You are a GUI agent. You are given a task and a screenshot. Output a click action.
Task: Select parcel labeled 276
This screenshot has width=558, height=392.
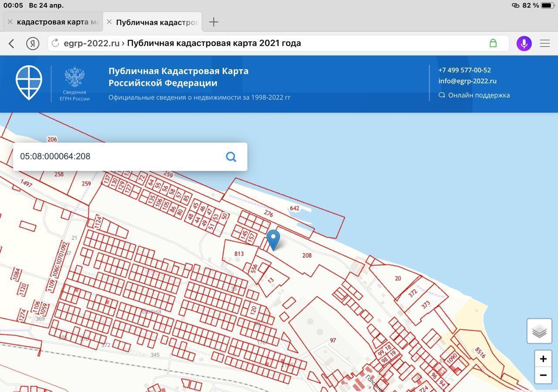[269, 214]
